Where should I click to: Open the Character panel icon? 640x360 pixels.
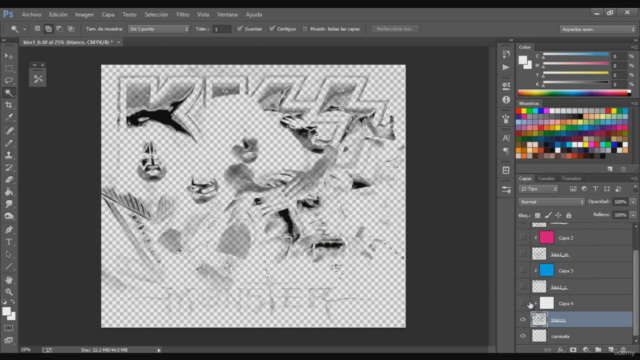pos(506,138)
